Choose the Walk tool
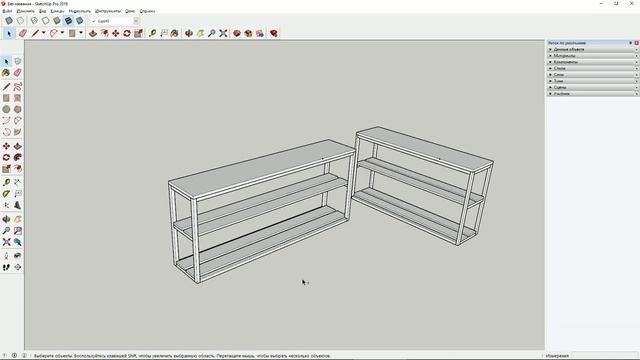 click(6, 267)
